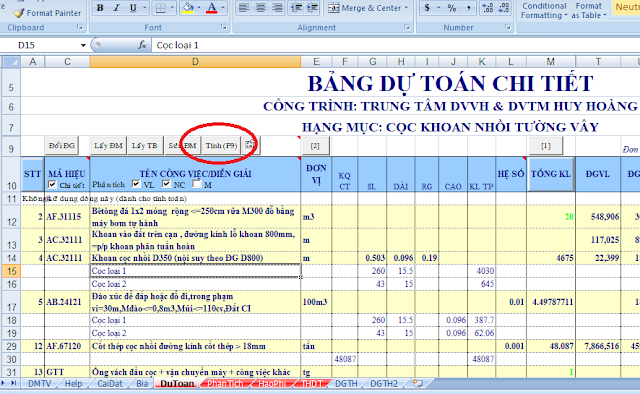The height and width of the screenshot is (394, 640).
Task: Open Name Box dropdown
Action: point(83,45)
